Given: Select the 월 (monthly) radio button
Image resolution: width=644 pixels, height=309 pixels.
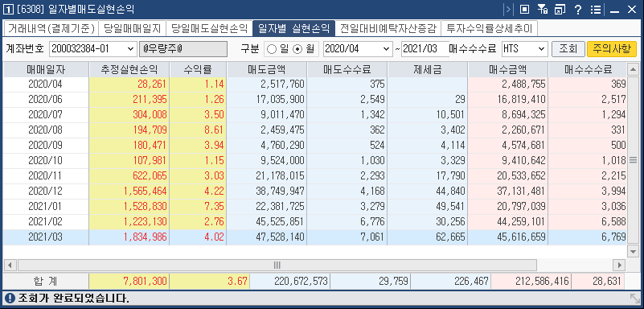Looking at the screenshot, I should pyautogui.click(x=297, y=49).
